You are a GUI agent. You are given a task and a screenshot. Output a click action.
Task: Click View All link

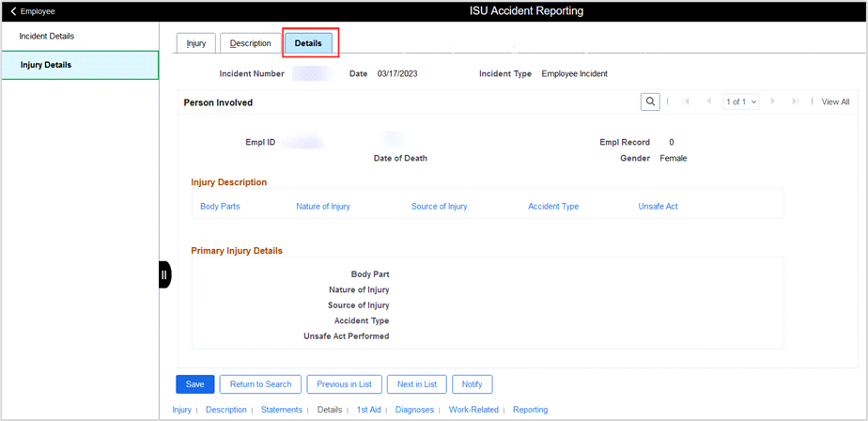(835, 101)
